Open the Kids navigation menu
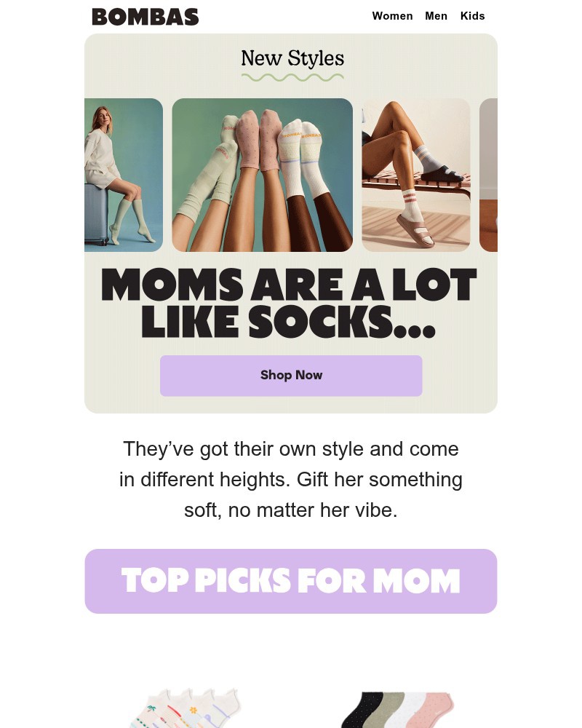The height and width of the screenshot is (728, 582). 473,16
